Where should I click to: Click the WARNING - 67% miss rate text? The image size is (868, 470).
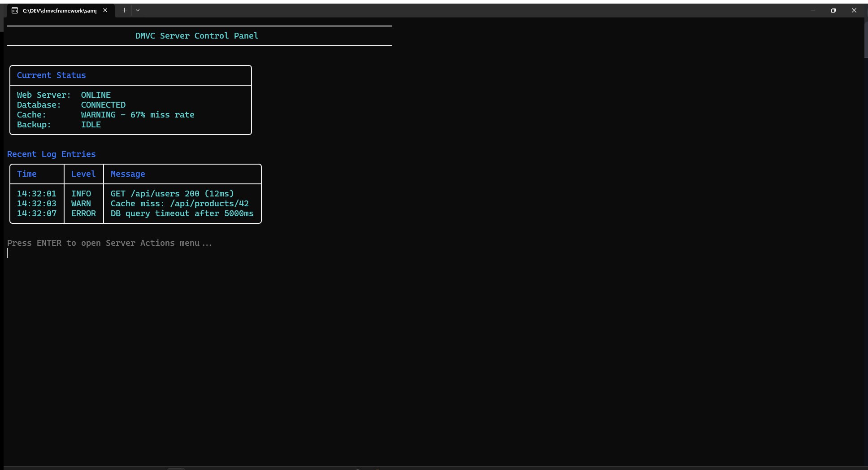pos(138,115)
